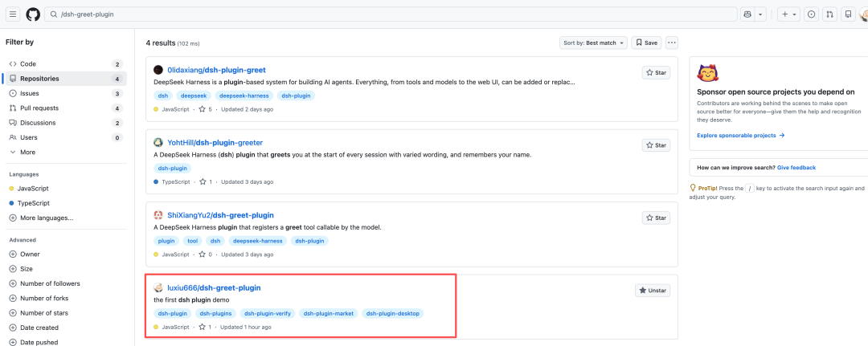The width and height of the screenshot is (868, 346).
Task: Click the '4 results' heading text
Action: (x=161, y=43)
